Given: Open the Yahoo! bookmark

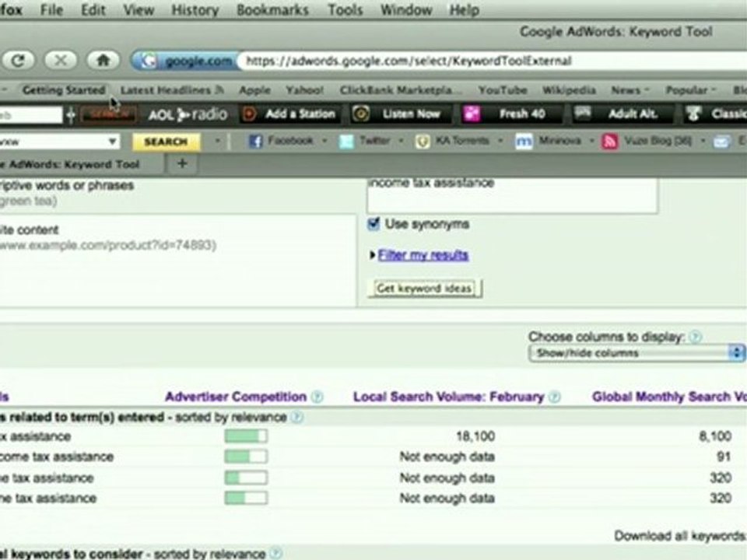Looking at the screenshot, I should (x=304, y=90).
